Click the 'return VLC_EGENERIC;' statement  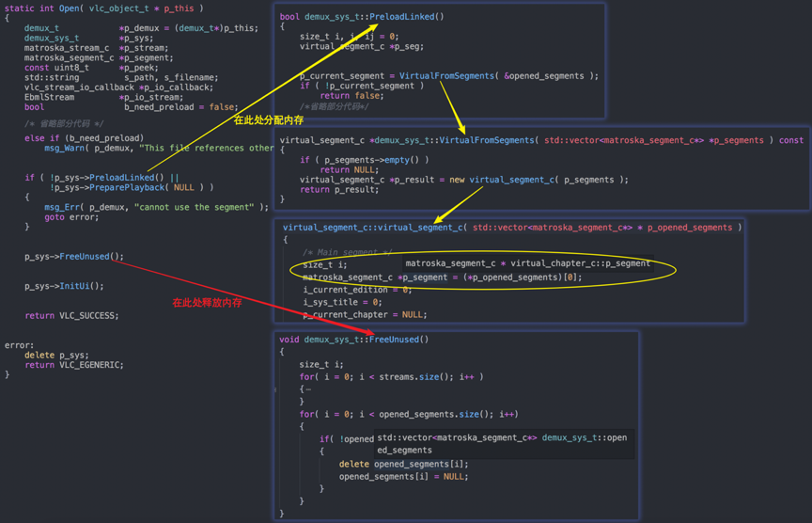74,364
